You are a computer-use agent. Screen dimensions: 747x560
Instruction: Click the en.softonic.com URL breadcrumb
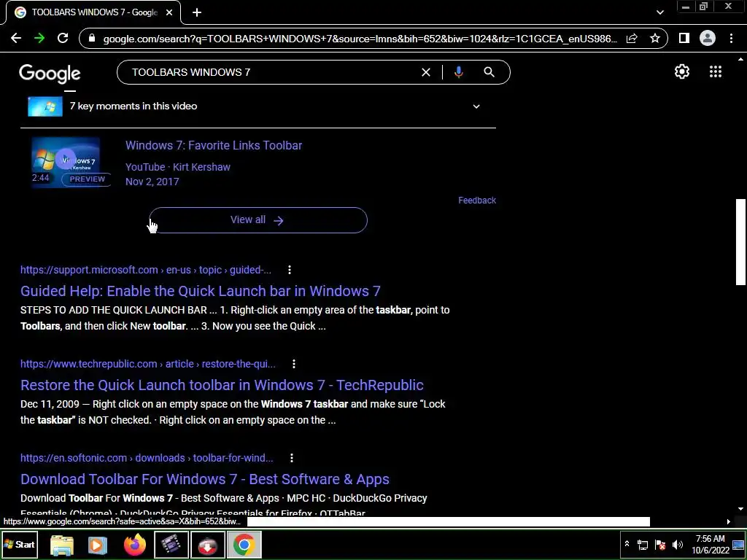coord(147,458)
